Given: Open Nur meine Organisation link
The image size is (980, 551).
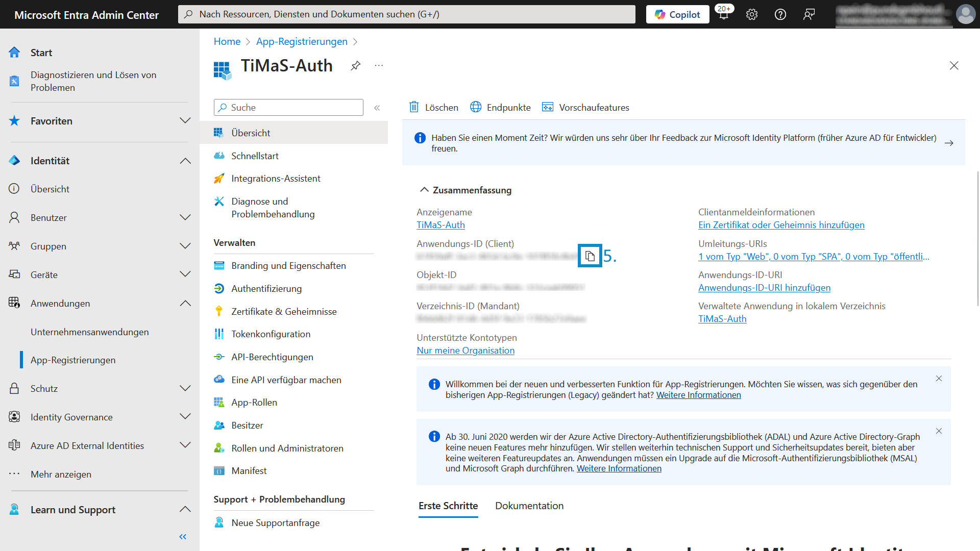Looking at the screenshot, I should pyautogui.click(x=465, y=350).
